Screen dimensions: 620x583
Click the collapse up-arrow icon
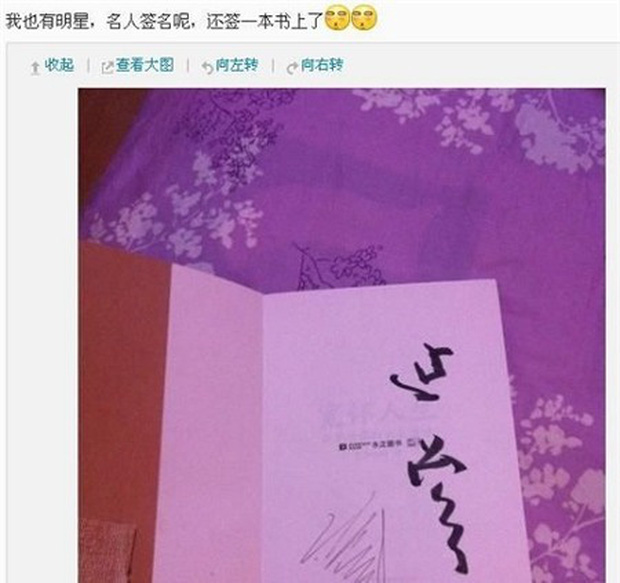tap(35, 67)
